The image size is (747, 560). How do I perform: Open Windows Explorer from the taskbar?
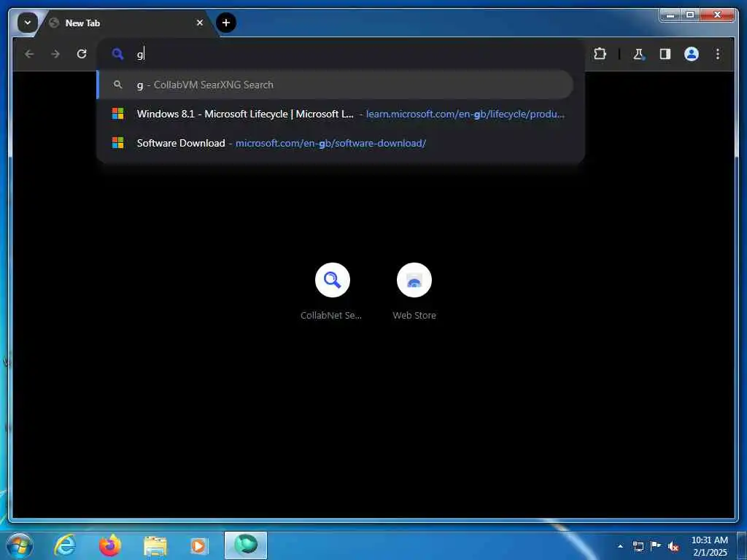click(155, 545)
